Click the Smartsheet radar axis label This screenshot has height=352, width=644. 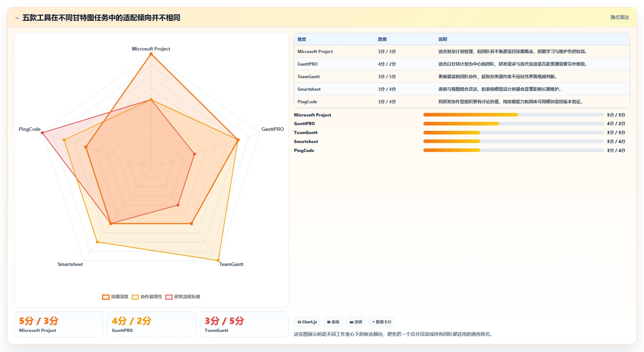coord(70,264)
